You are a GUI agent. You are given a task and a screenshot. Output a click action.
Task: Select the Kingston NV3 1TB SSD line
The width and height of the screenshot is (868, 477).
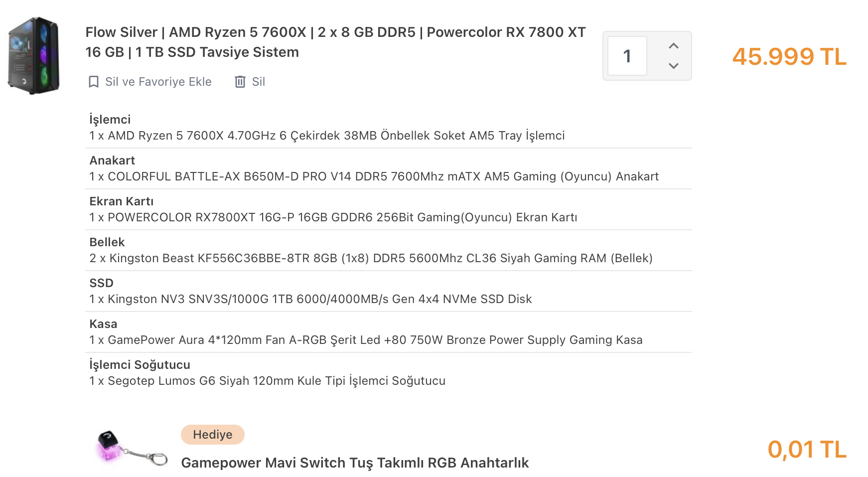pos(310,299)
